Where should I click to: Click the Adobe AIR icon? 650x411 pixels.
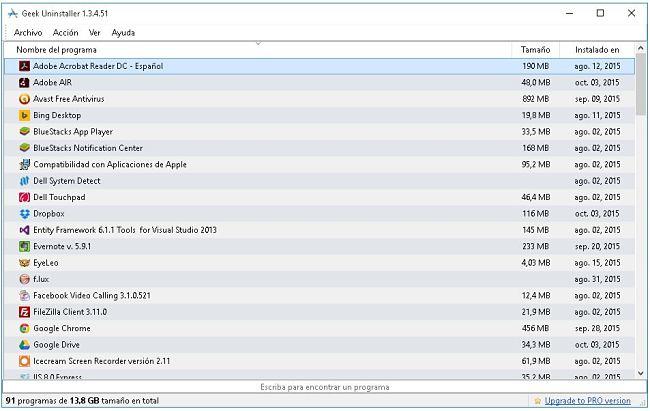point(24,83)
